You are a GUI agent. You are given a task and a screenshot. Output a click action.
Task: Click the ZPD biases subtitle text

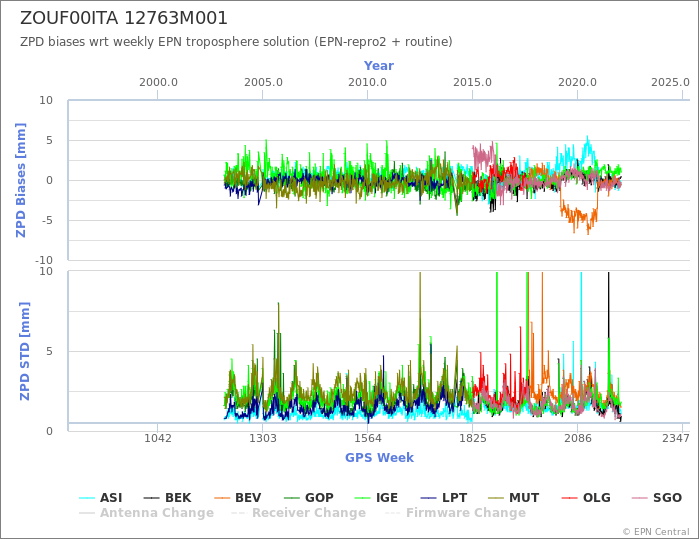(x=236, y=42)
